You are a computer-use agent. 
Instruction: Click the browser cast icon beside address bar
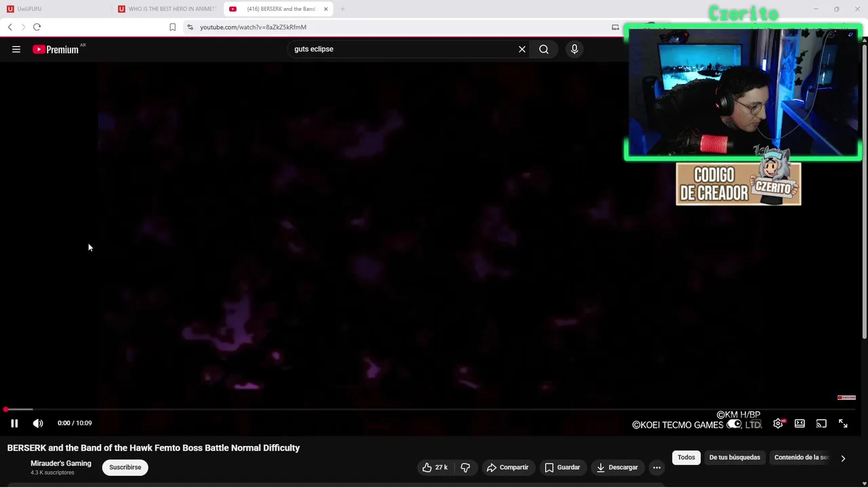point(615,27)
